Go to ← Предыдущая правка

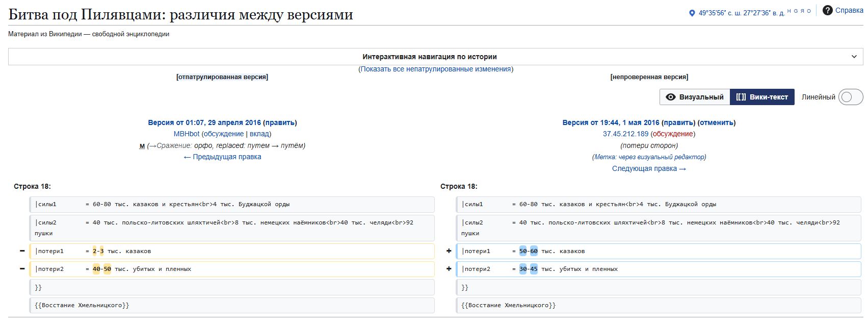click(222, 157)
